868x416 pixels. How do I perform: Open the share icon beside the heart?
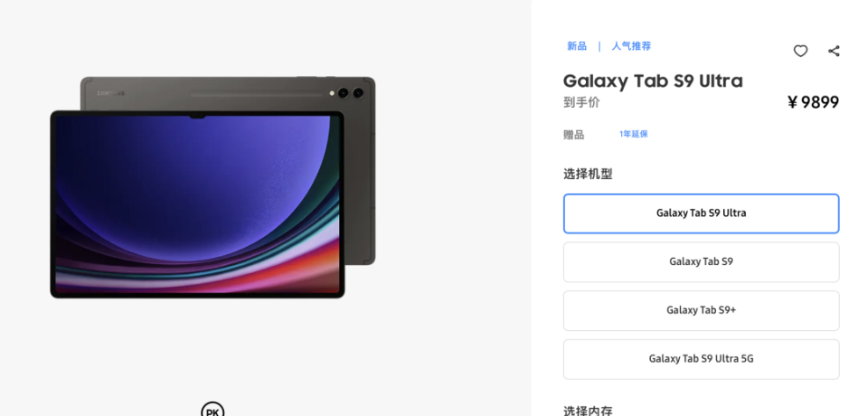point(834,51)
